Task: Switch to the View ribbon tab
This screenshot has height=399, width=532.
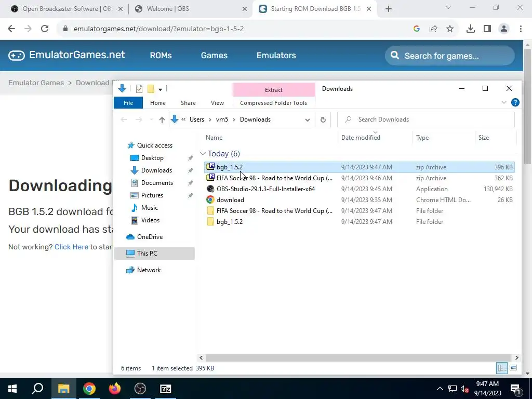Action: [x=217, y=103]
